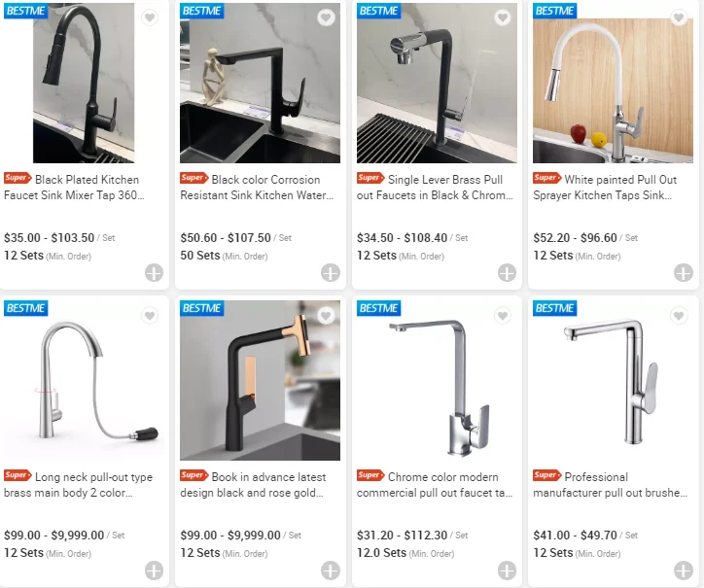
Task: Open Black Plated Kitchen Faucet Sink Mixer link
Action: tap(75, 188)
